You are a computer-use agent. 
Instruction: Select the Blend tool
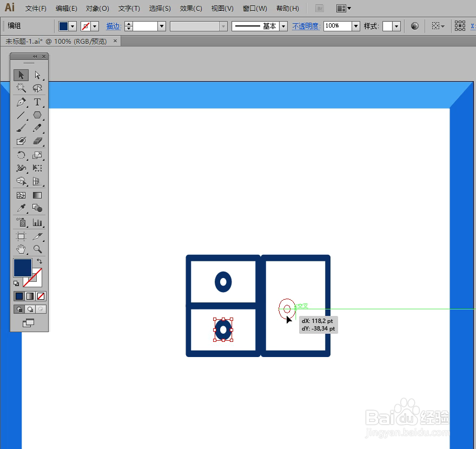tap(37, 208)
